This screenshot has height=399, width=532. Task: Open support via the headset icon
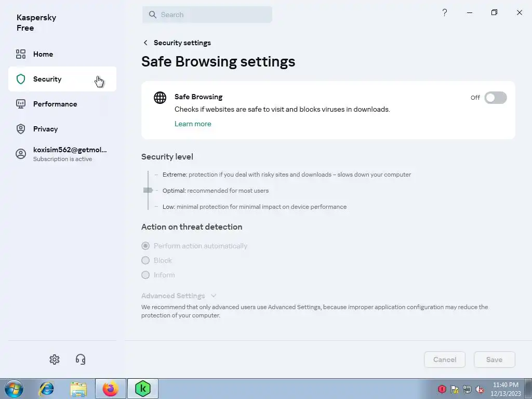coord(81,360)
